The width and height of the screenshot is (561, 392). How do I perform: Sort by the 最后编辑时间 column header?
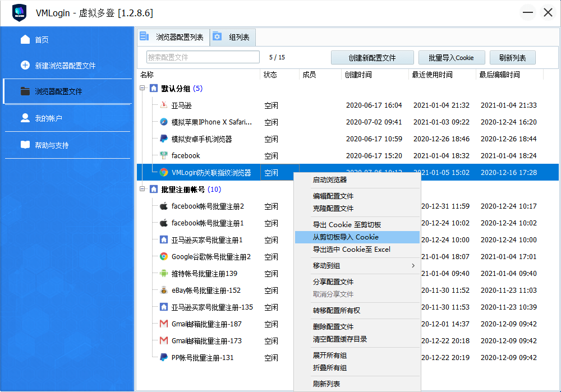coord(509,75)
